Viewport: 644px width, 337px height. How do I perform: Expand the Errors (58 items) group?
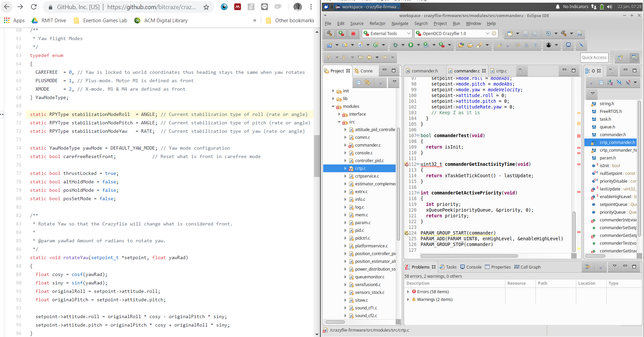[408, 292]
